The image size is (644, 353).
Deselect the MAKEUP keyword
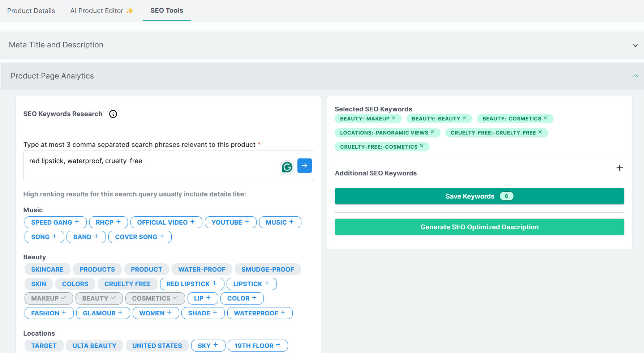click(x=48, y=298)
